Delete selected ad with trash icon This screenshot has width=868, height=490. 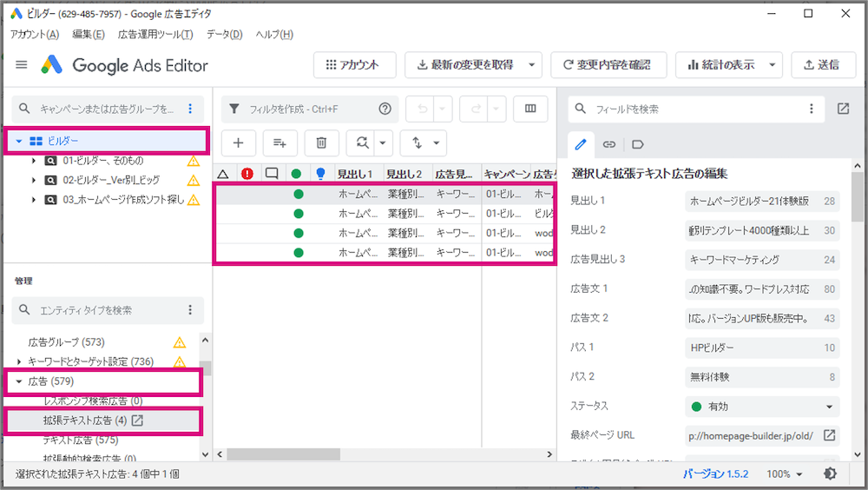pos(321,143)
